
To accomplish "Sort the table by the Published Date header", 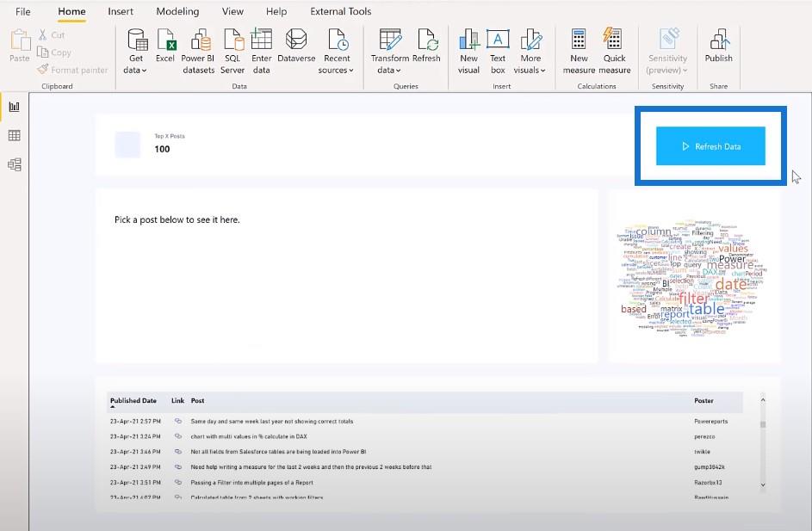I will 133,400.
